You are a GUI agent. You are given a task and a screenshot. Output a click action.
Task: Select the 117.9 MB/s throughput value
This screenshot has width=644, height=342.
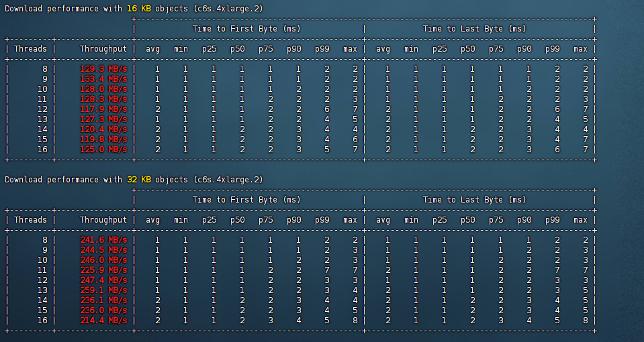[103, 109]
